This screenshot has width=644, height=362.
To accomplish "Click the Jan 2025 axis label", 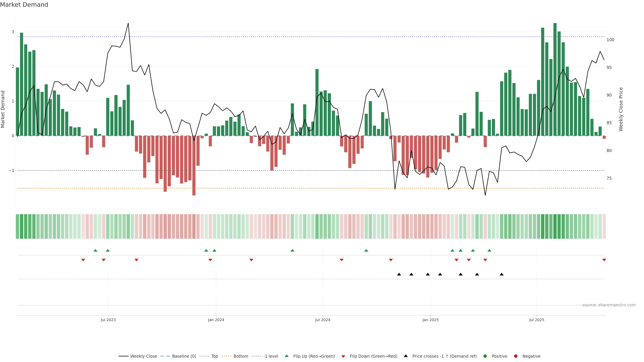I will tap(431, 320).
